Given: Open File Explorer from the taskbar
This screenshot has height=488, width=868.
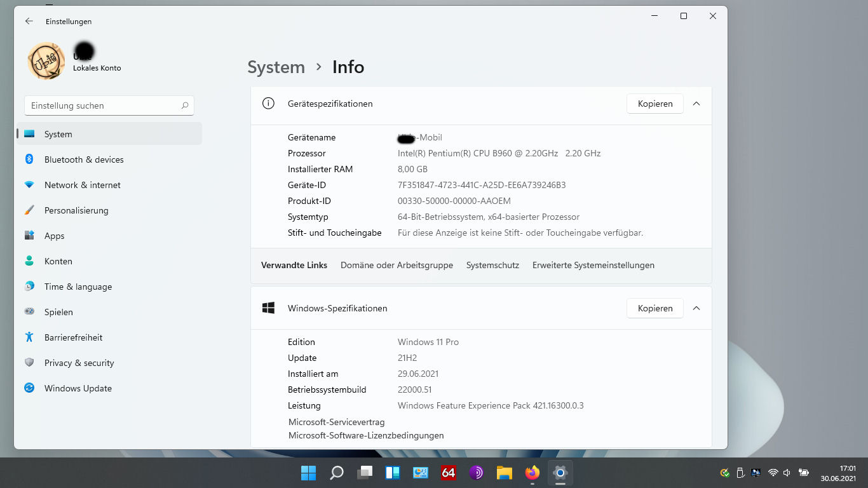Looking at the screenshot, I should coord(505,473).
